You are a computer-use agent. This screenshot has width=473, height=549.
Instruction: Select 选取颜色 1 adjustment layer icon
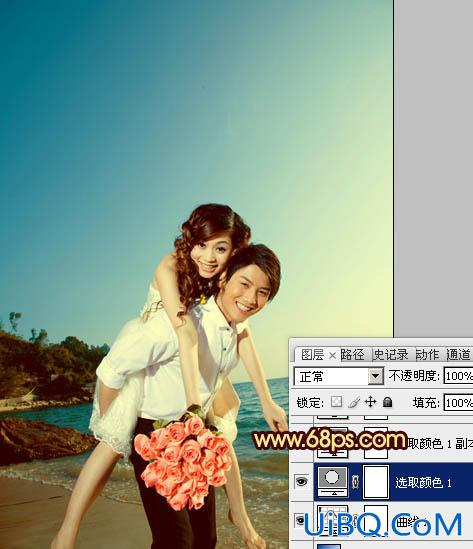tap(332, 481)
